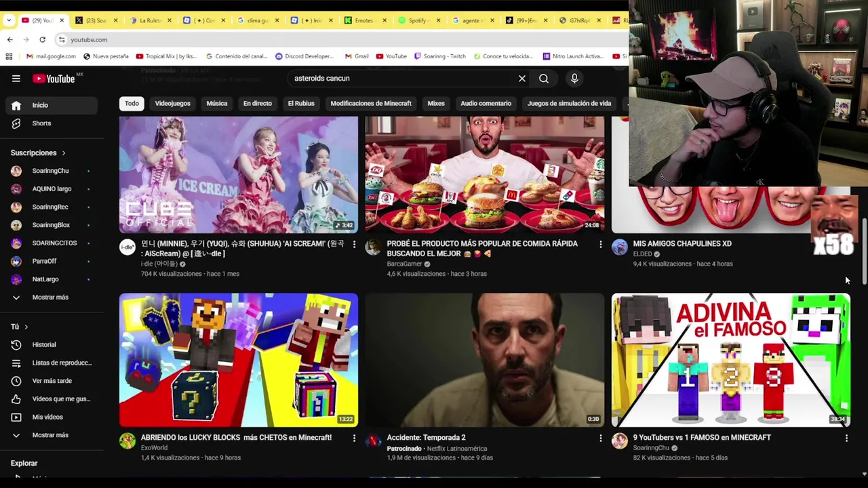Select the Audio comentario chip

[486, 104]
